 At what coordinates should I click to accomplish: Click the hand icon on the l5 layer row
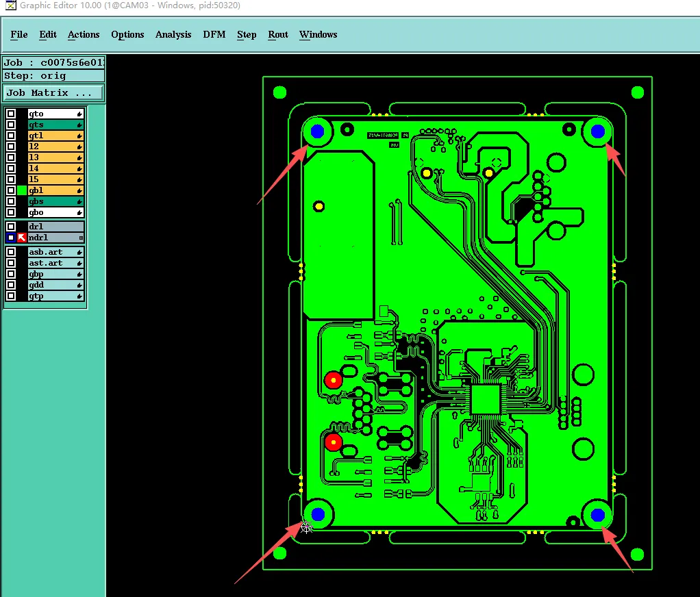pyautogui.click(x=79, y=179)
